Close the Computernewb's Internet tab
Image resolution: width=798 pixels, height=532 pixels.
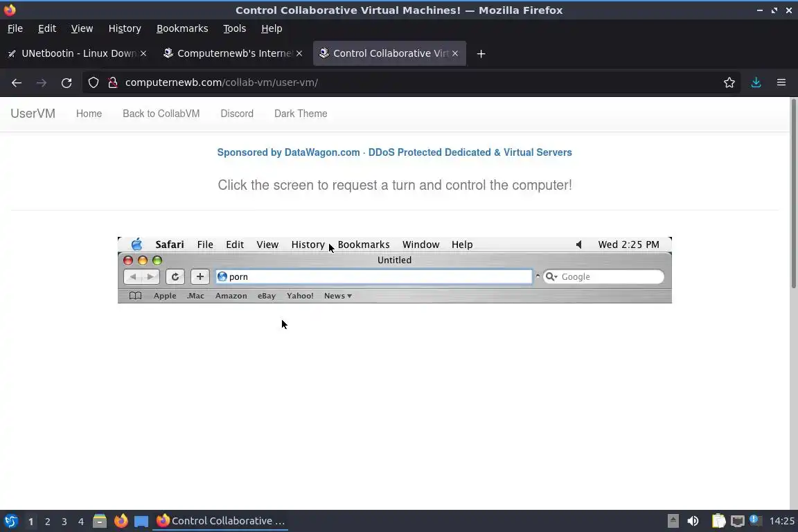(x=299, y=53)
